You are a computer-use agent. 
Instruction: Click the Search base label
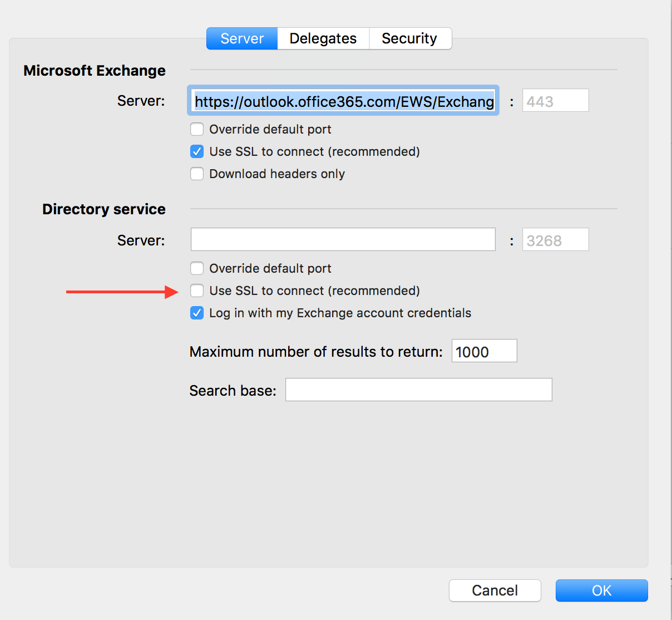(233, 391)
